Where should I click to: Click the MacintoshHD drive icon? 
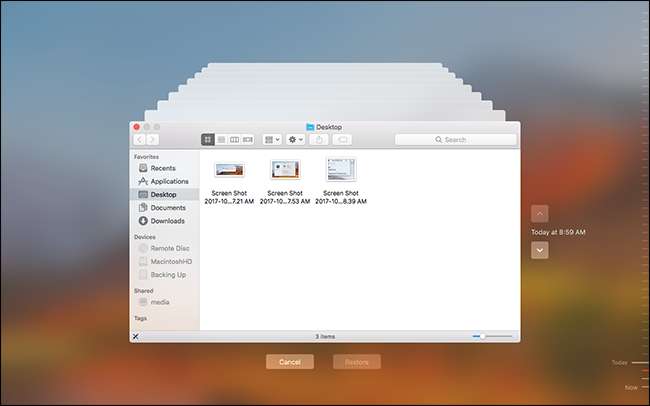(x=144, y=261)
